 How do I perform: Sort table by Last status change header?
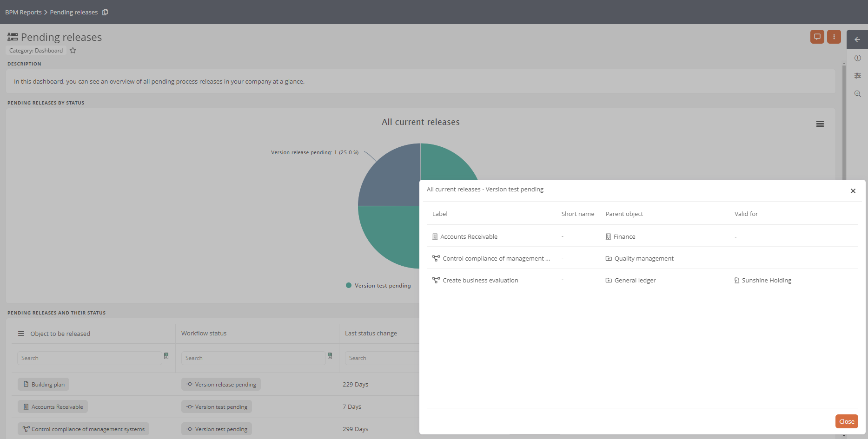coord(371,334)
